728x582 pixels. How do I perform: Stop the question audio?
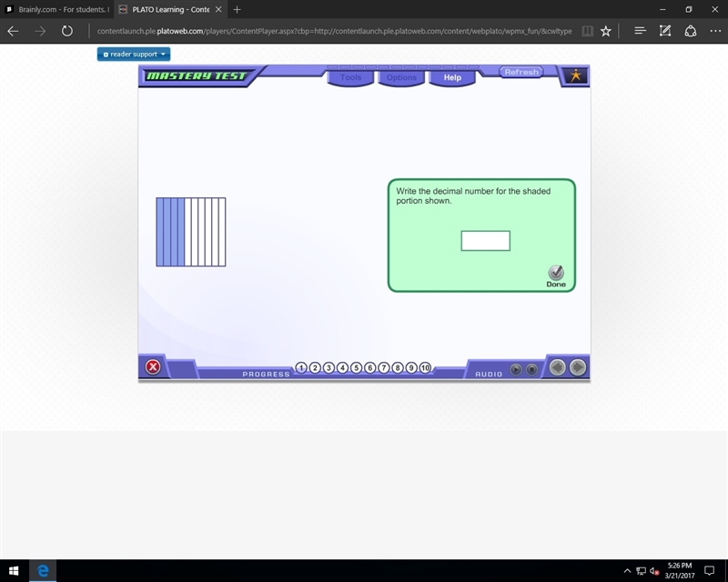(x=531, y=369)
